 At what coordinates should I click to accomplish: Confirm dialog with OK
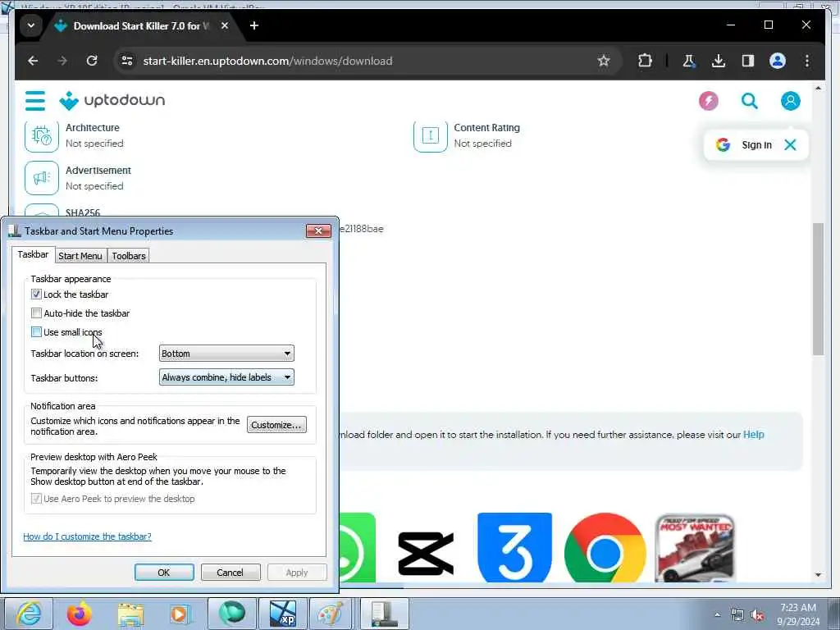[x=164, y=573]
